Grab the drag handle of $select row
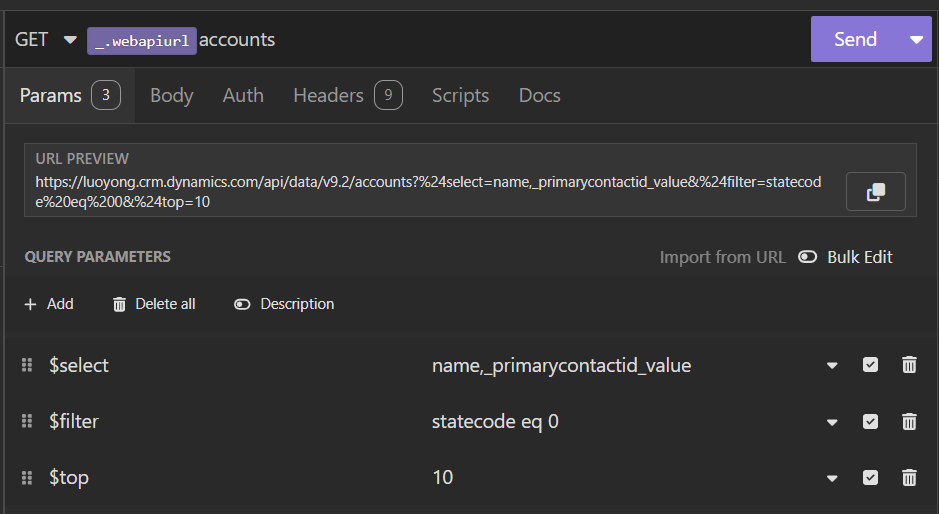The width and height of the screenshot is (939, 514). 27,365
